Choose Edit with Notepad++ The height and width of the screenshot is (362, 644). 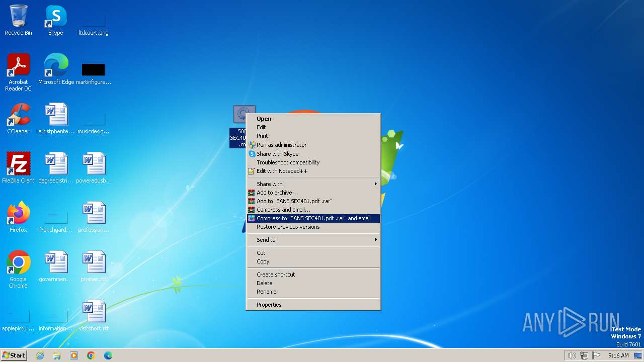click(x=313, y=171)
